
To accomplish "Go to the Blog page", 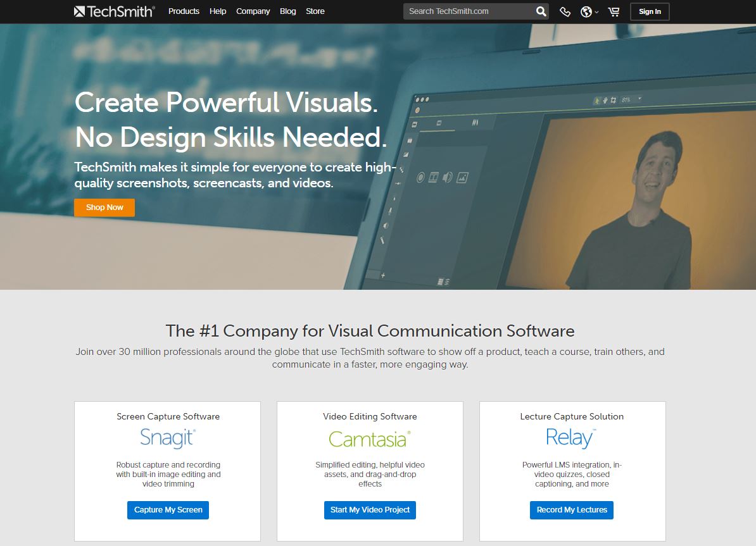I will click(x=288, y=11).
